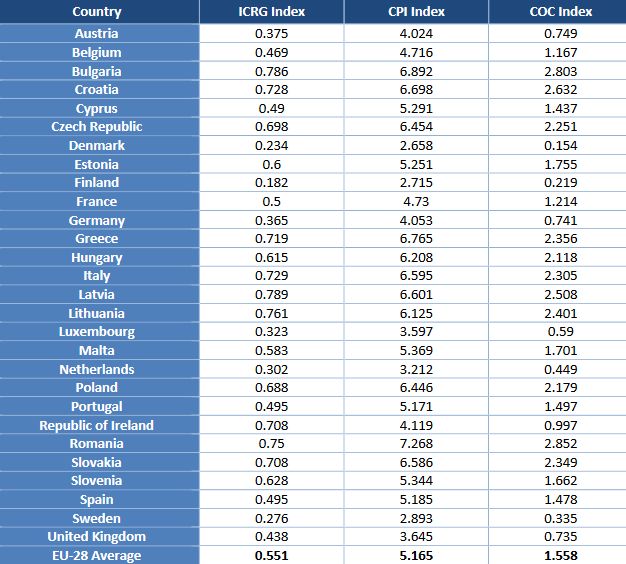Select the Luxembourg row label

(97, 332)
